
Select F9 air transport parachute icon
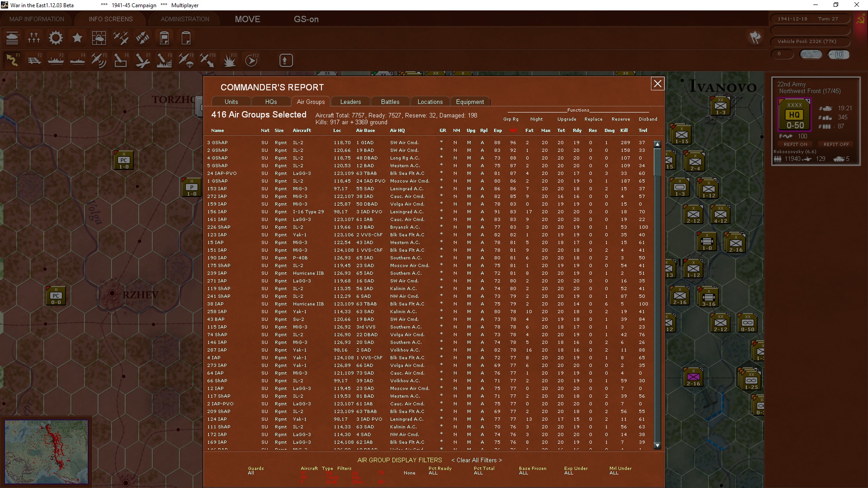click(x=186, y=60)
